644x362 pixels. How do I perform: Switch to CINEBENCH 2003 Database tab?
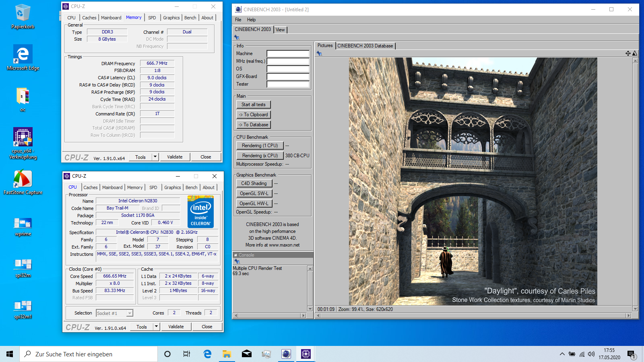point(365,46)
